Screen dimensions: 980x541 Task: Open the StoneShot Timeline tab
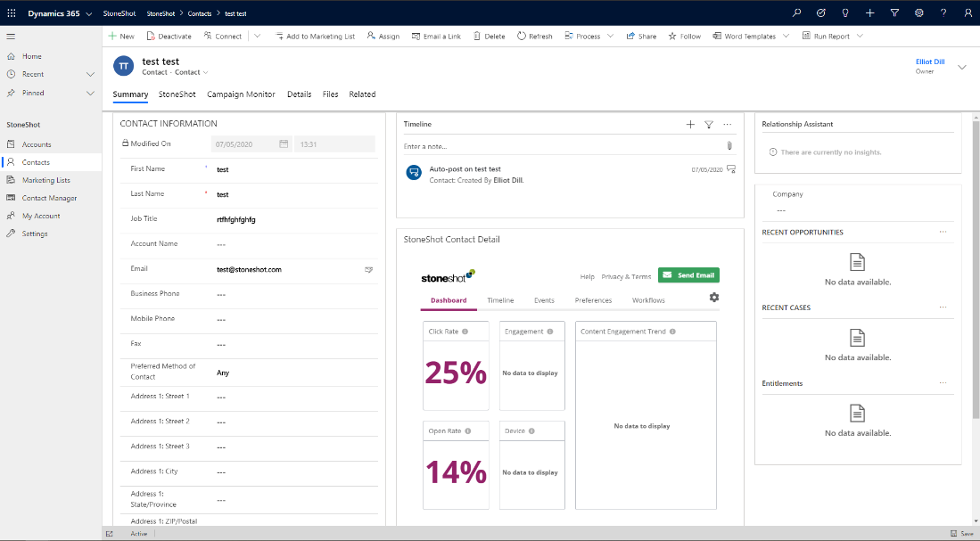click(x=500, y=300)
